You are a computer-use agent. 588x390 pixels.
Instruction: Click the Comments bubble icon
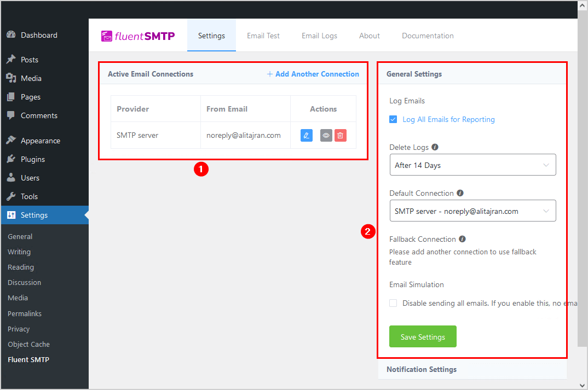coord(11,115)
